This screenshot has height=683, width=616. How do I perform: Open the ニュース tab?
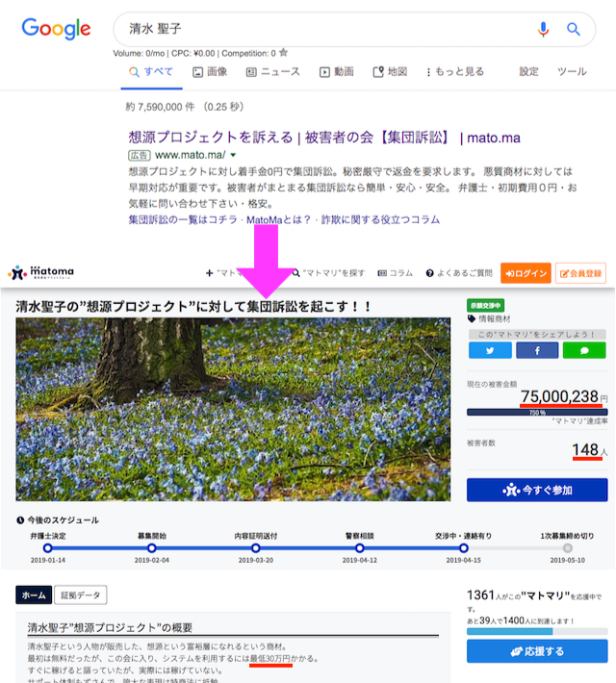tap(273, 72)
